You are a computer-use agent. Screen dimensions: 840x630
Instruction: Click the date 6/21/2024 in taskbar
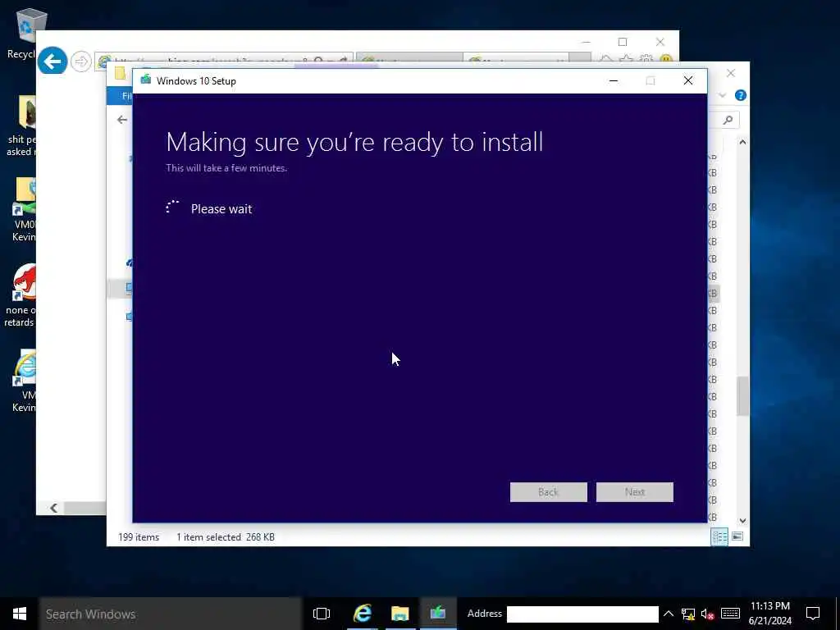pos(769,621)
